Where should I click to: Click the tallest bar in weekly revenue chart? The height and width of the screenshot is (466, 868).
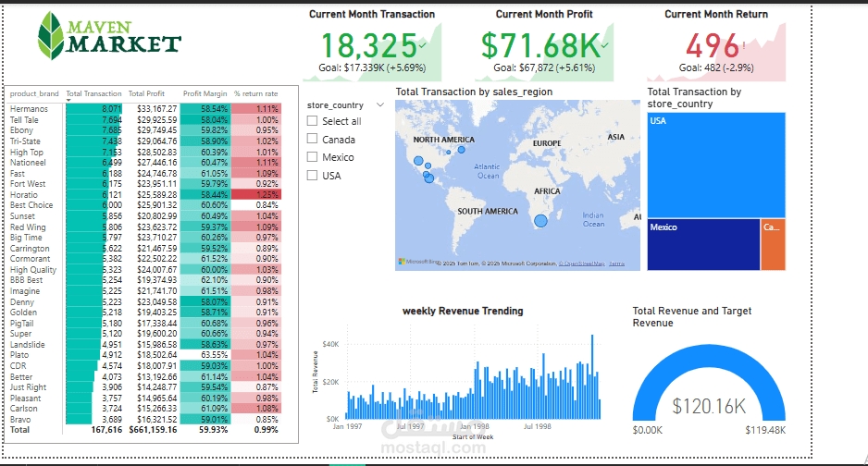592,376
